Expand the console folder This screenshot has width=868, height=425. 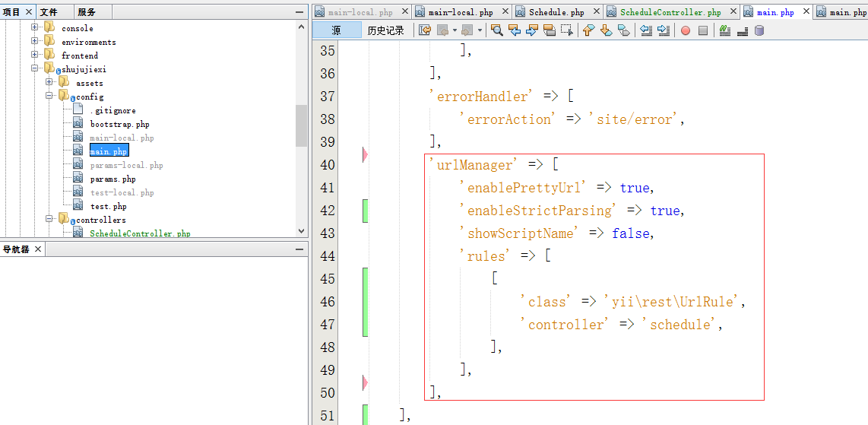click(35, 28)
